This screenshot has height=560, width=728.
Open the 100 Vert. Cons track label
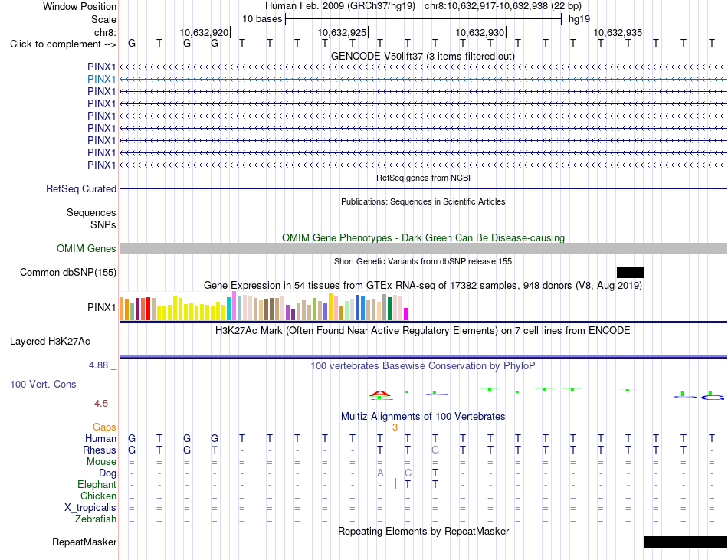(x=43, y=384)
